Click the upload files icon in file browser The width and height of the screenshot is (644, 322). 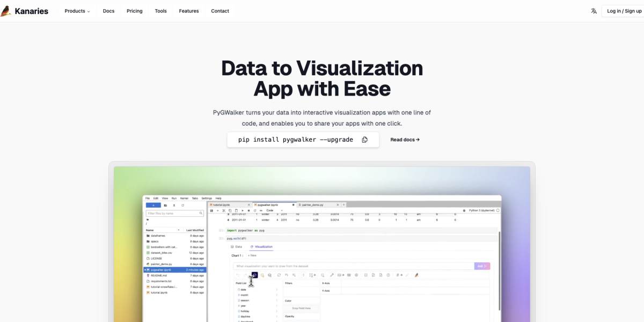pyautogui.click(x=174, y=206)
